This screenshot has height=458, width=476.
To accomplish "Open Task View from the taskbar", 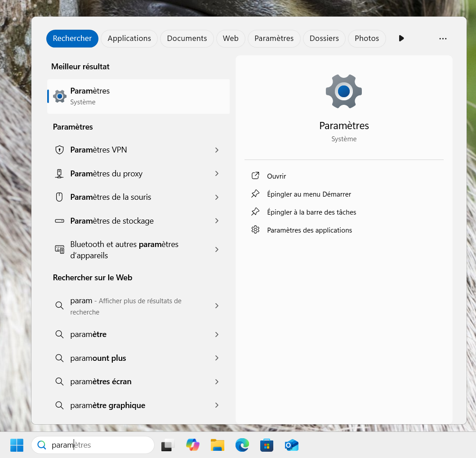I will click(x=168, y=445).
